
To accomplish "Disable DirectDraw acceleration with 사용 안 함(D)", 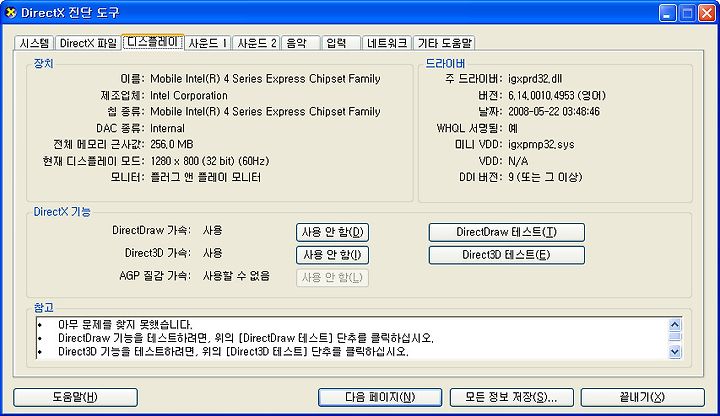I will click(x=332, y=232).
